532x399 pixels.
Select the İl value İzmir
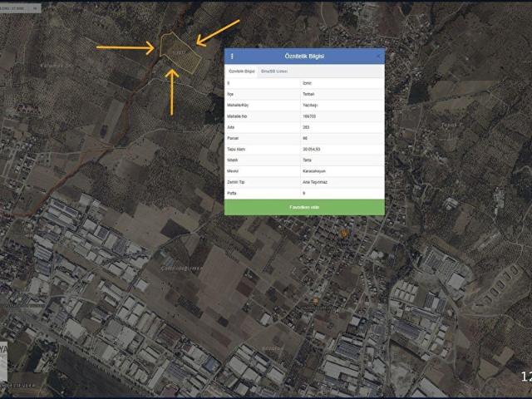(x=307, y=83)
